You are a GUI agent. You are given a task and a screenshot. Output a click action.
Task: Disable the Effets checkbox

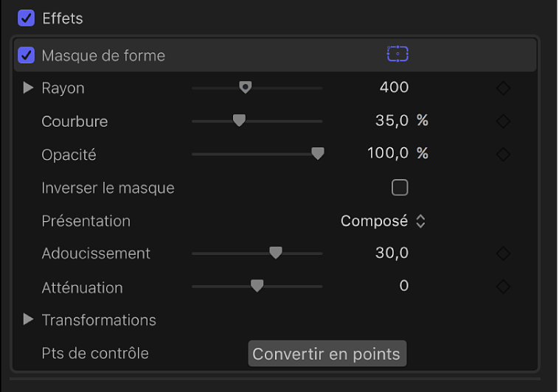tap(27, 18)
